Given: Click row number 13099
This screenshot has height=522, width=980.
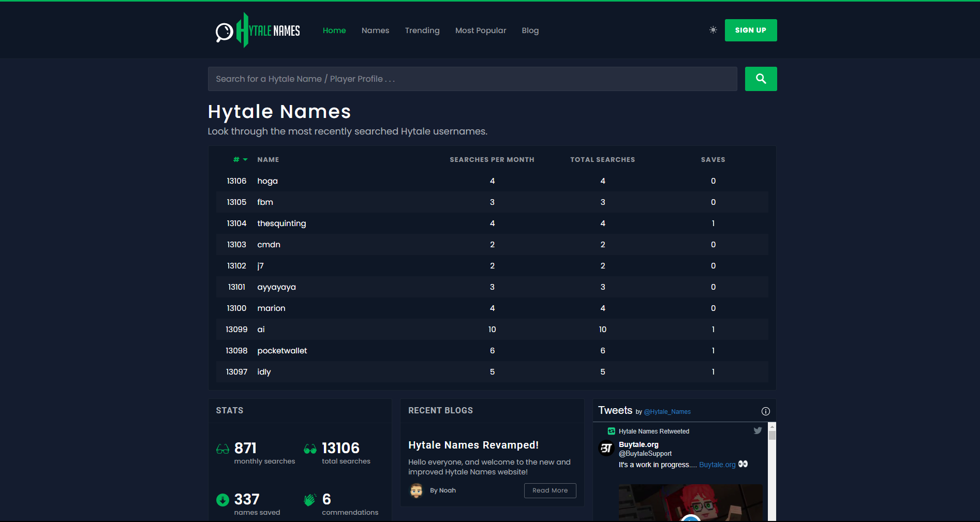Looking at the screenshot, I should tap(236, 329).
